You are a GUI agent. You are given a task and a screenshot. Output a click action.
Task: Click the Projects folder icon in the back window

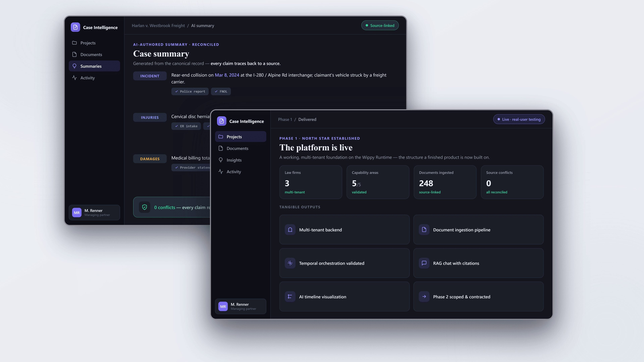click(74, 43)
